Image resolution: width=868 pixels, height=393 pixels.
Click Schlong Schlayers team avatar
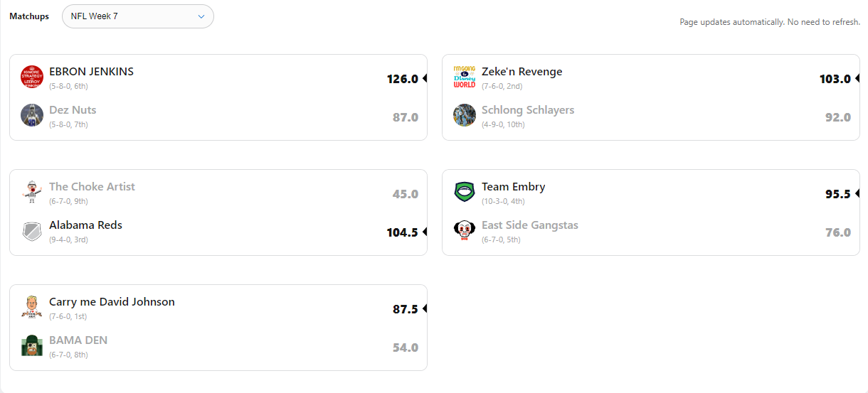coord(465,115)
